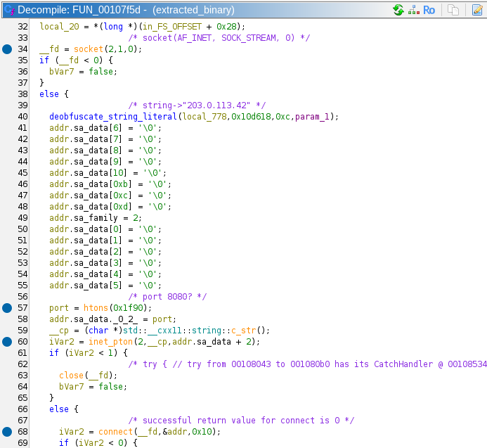Open the AST control flow graph icon
The height and width of the screenshot is (448, 487).
click(414, 10)
